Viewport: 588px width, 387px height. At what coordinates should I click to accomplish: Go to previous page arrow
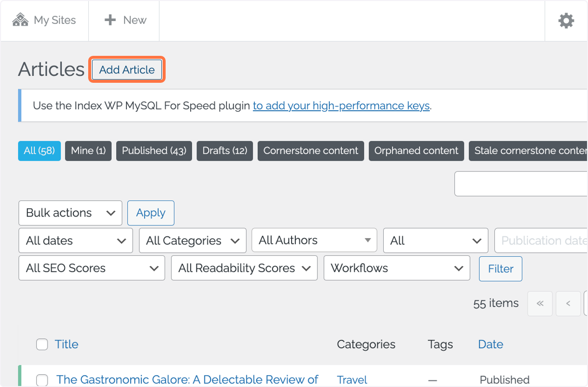pos(568,303)
